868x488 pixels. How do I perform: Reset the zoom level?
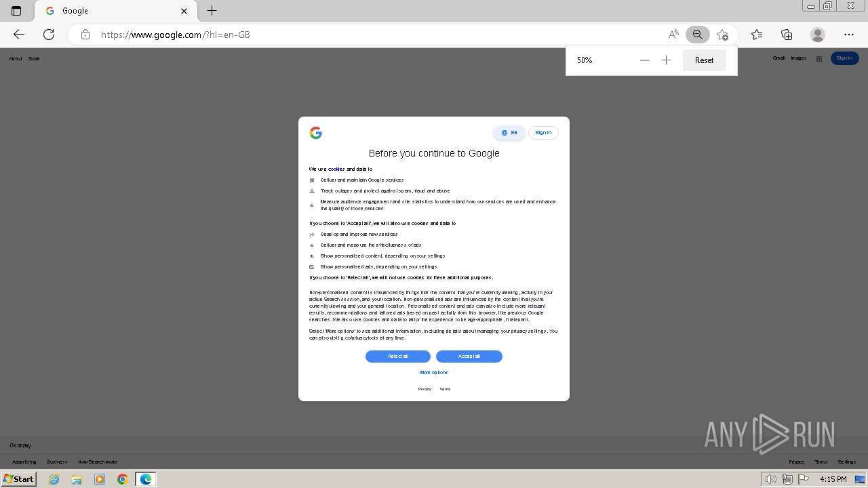[x=705, y=60]
